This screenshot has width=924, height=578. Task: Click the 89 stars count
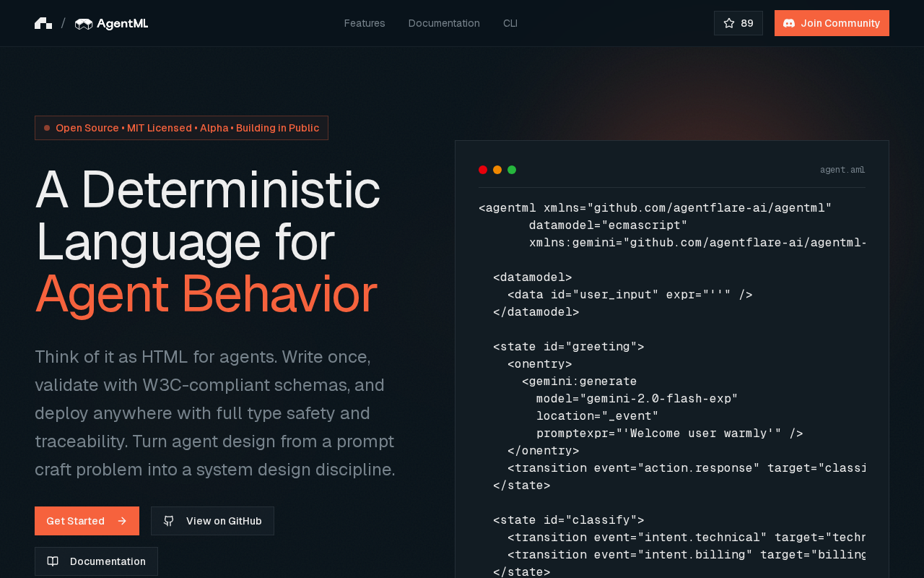tap(747, 23)
